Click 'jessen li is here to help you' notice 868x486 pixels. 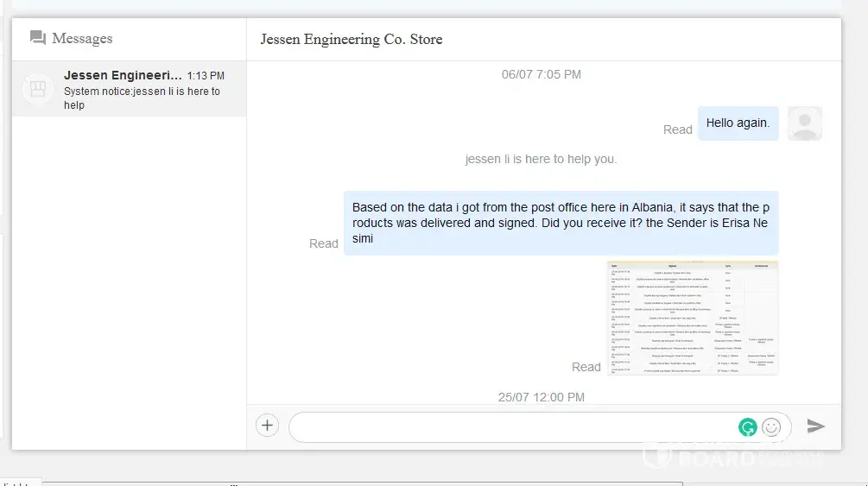[x=541, y=159]
